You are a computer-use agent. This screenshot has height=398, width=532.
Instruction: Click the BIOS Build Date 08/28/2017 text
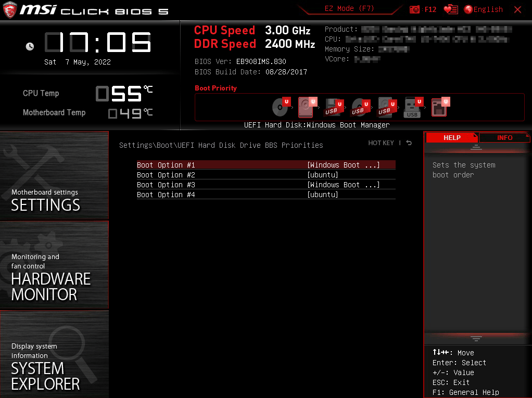251,72
